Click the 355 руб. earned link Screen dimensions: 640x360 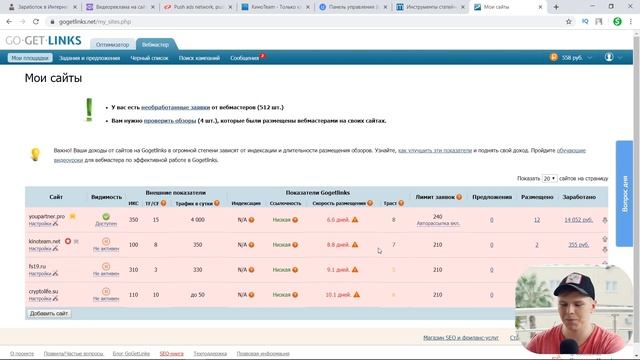click(579, 245)
